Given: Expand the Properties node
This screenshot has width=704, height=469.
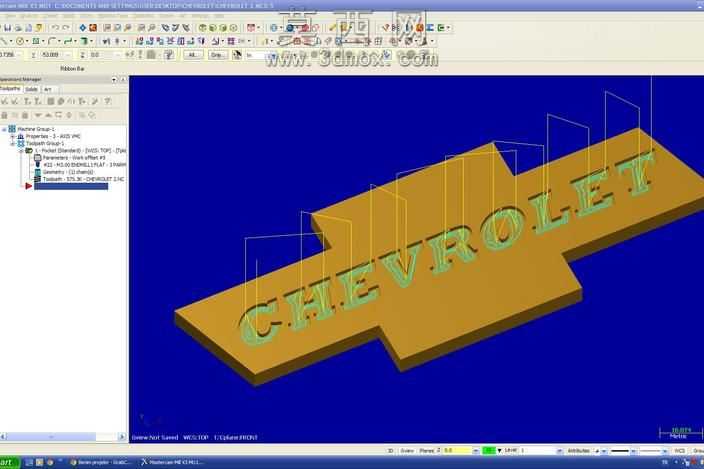Looking at the screenshot, I should coord(13,136).
